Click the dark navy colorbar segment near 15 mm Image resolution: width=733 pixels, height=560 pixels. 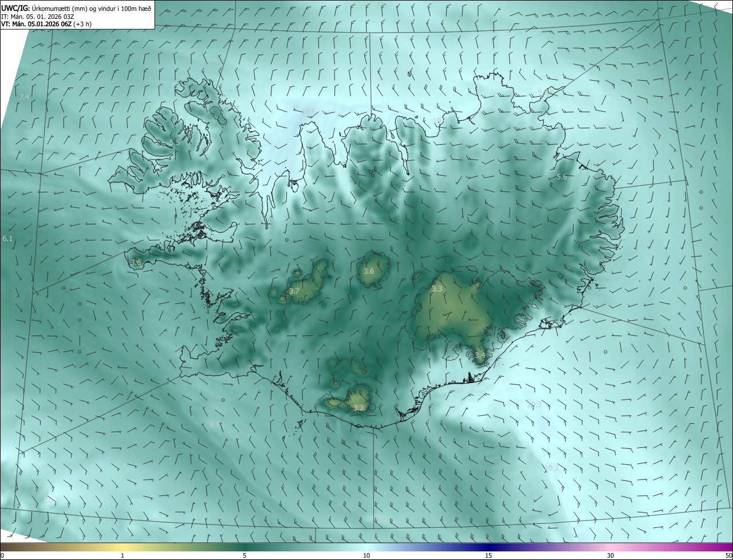click(488, 547)
